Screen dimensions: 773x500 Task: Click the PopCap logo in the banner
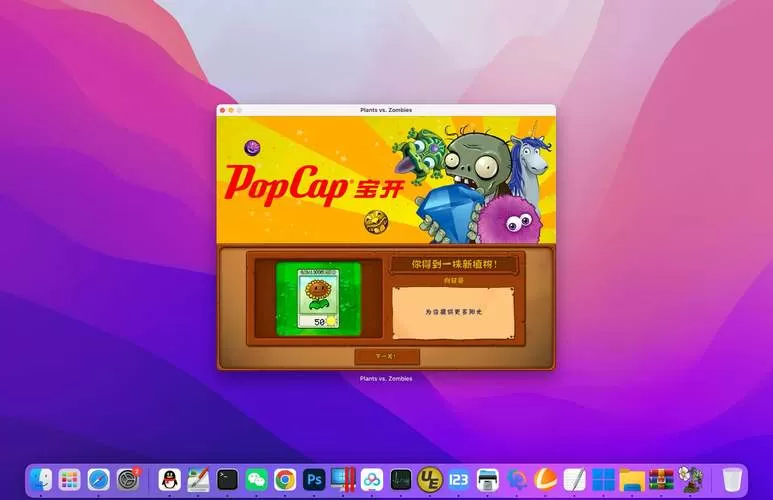pos(287,182)
